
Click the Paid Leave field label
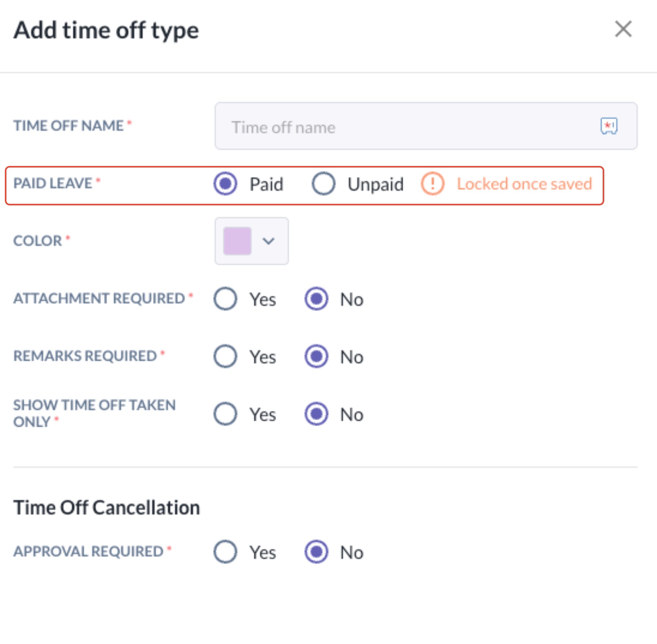point(53,183)
